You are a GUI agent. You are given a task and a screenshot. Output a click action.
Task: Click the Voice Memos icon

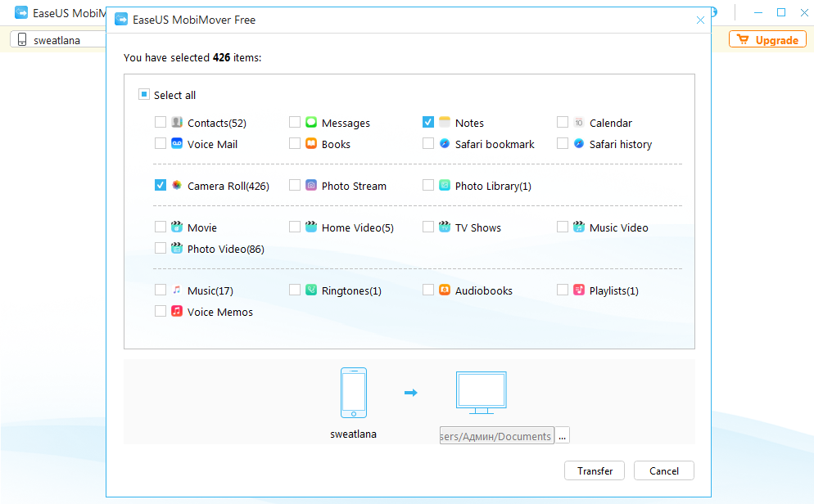[177, 312]
